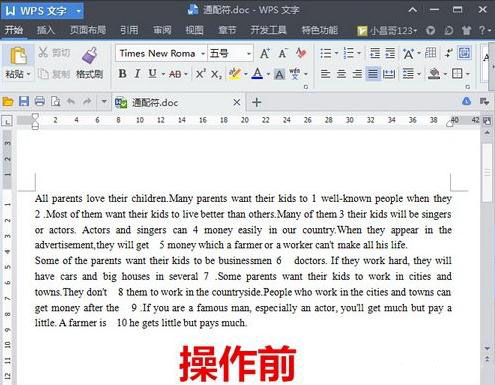The image size is (495, 385).
Task: Expand the bullets style dropdown arrow
Action: coord(336,53)
